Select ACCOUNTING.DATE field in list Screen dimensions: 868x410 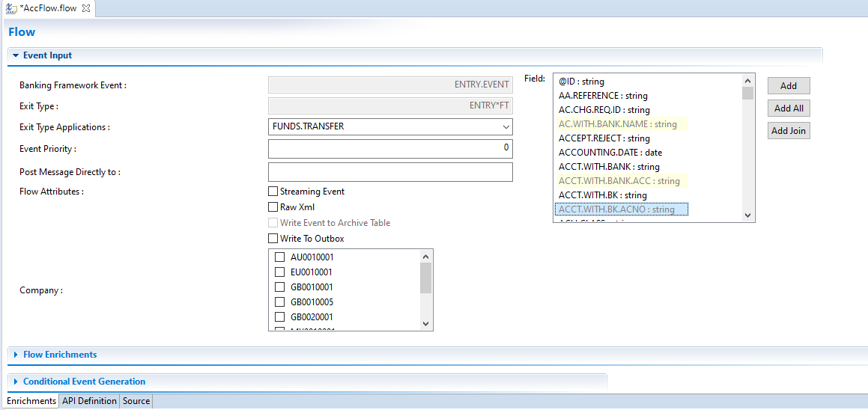610,153
